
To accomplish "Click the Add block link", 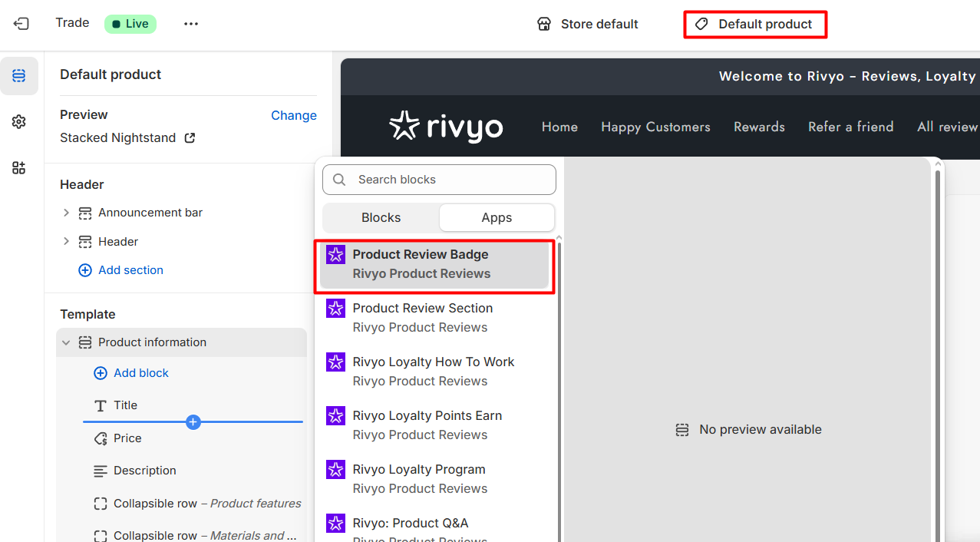I will coord(131,373).
